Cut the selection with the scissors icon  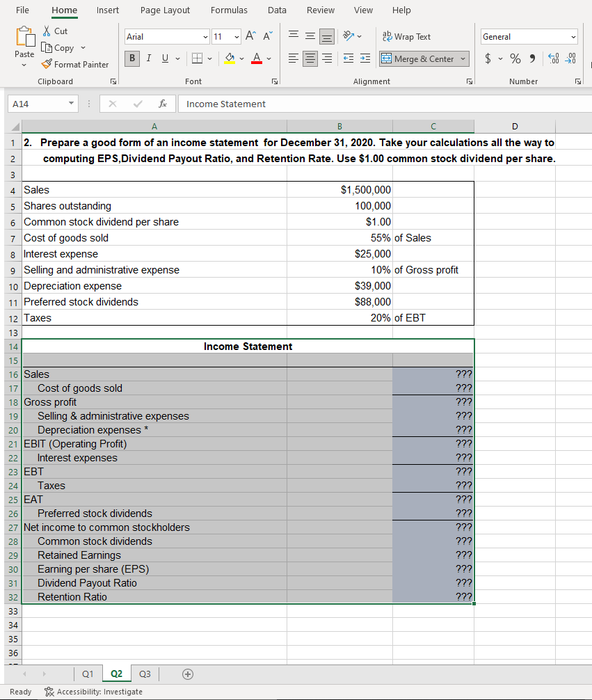coord(47,31)
